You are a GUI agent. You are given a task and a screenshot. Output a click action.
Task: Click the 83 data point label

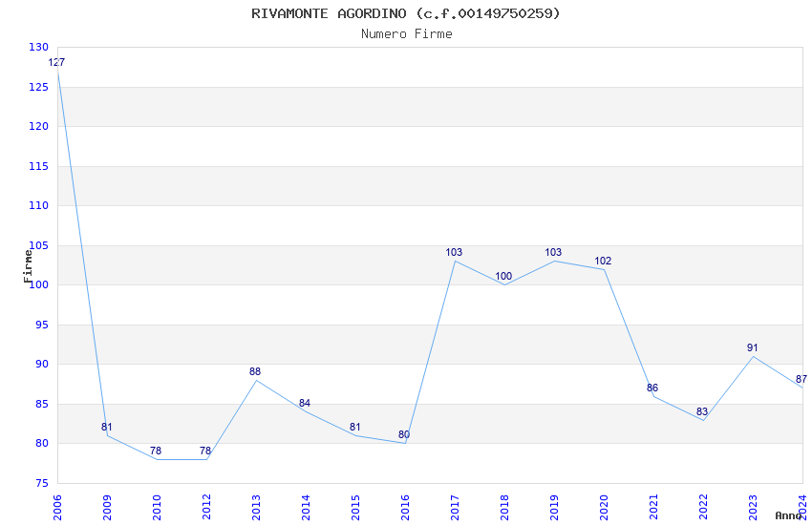pos(702,412)
